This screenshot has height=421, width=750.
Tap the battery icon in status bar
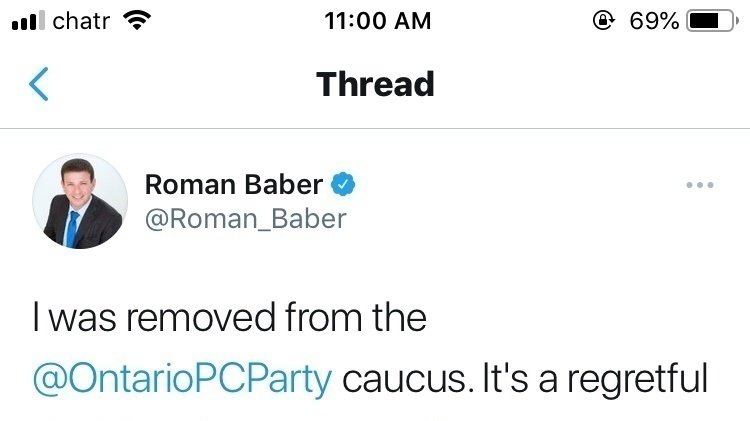point(711,20)
